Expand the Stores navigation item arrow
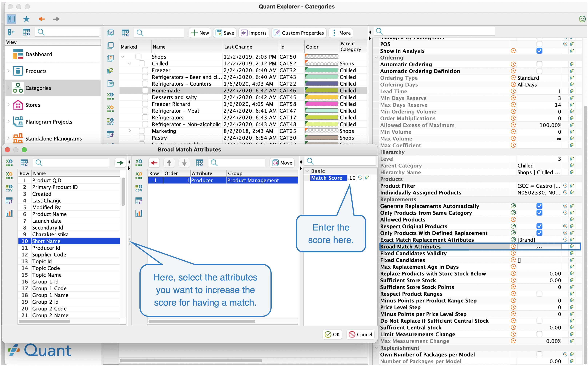The image size is (588, 367). tap(9, 105)
